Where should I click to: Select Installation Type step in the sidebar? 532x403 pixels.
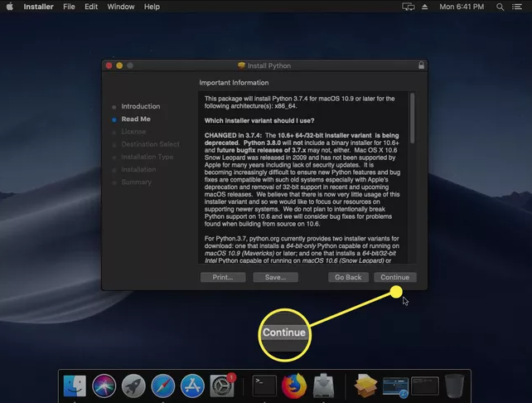pyautogui.click(x=147, y=157)
